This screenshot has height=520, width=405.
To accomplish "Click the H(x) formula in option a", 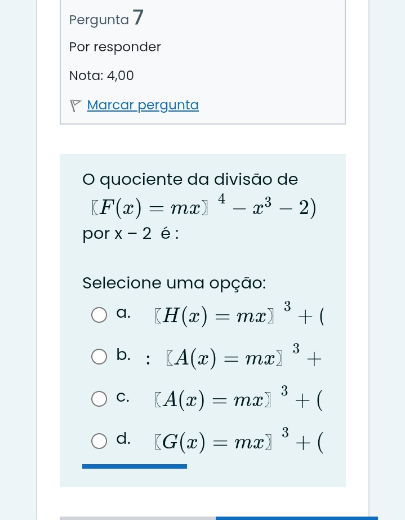I will pyautogui.click(x=239, y=314).
